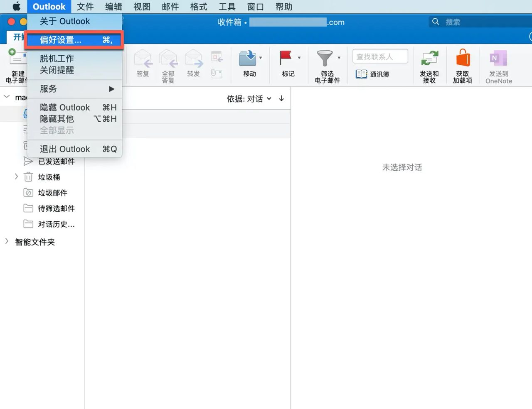Open the 服务 submenu

point(75,89)
